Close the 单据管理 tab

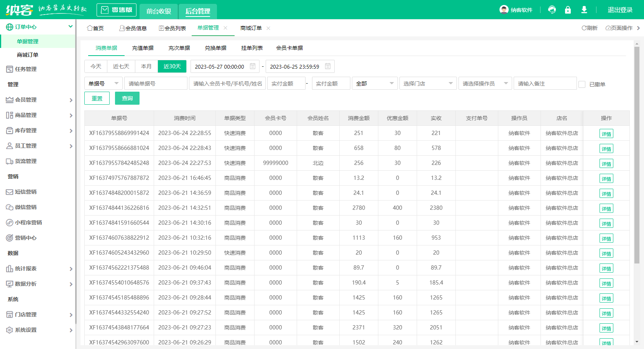click(x=225, y=28)
